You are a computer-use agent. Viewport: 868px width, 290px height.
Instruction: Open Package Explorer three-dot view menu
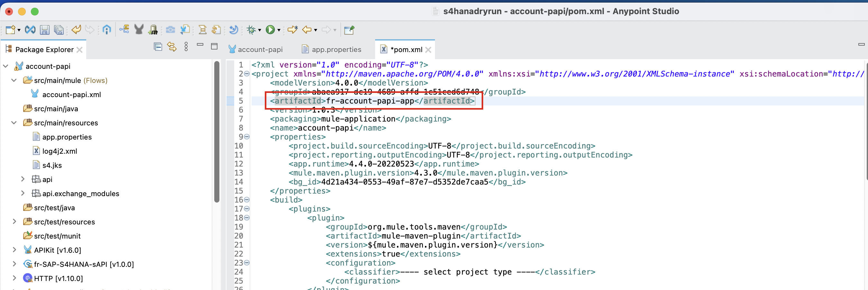[186, 47]
